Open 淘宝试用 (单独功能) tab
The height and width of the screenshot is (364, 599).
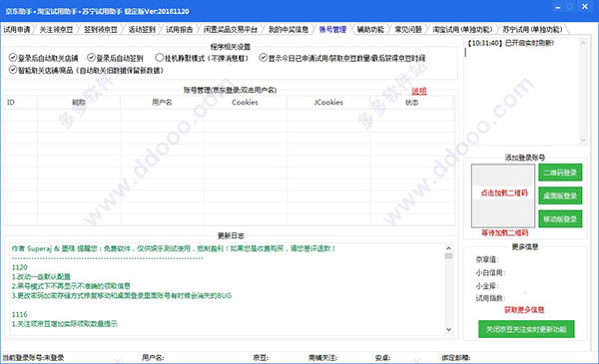(x=462, y=29)
